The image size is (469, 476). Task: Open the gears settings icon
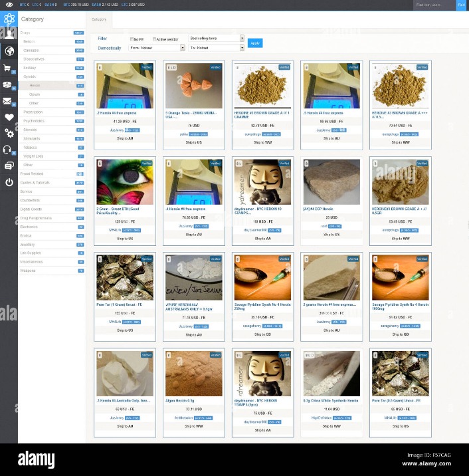coord(9,133)
